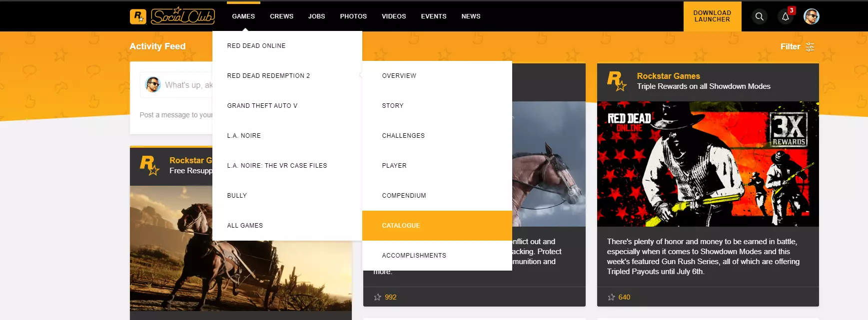Click the Rockstar Social Club logo

pos(172,16)
